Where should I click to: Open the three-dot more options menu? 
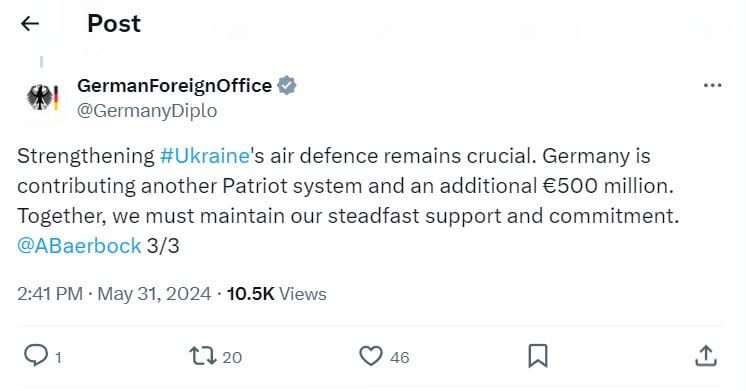(x=712, y=86)
